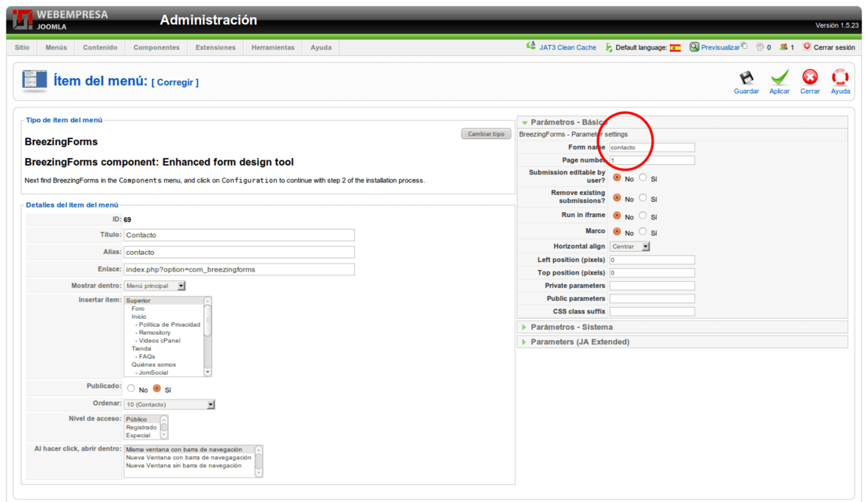This screenshot has height=502, width=868.
Task: Click the Guardar floppy disk icon
Action: (x=746, y=77)
